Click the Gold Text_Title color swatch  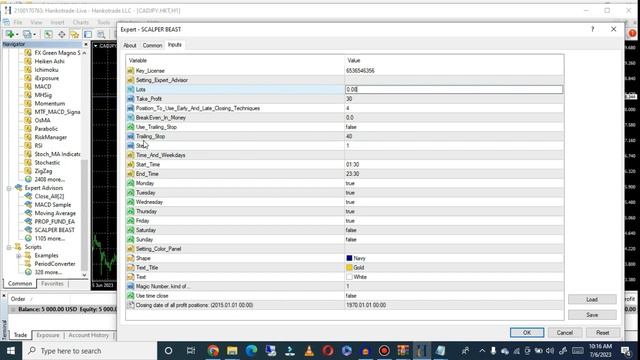click(x=349, y=267)
